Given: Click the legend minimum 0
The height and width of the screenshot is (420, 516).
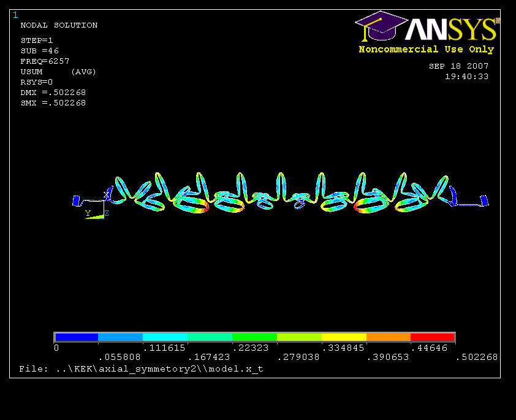Looking at the screenshot, I should (x=56, y=348).
